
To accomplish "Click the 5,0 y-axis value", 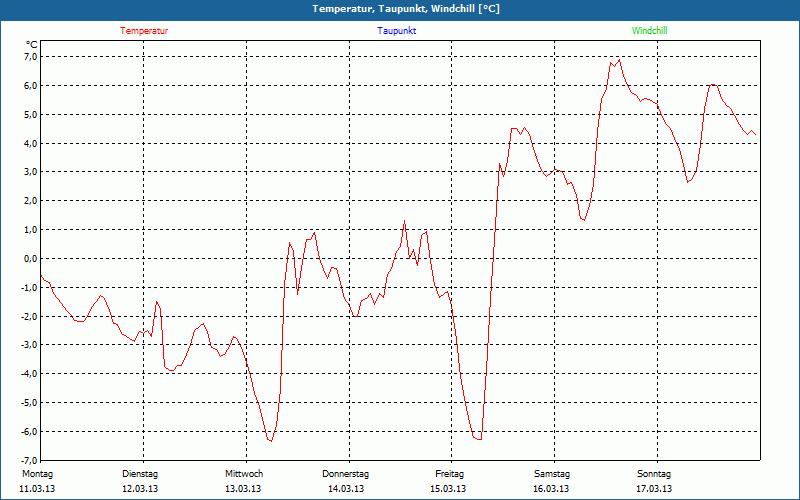I will click(x=30, y=114).
